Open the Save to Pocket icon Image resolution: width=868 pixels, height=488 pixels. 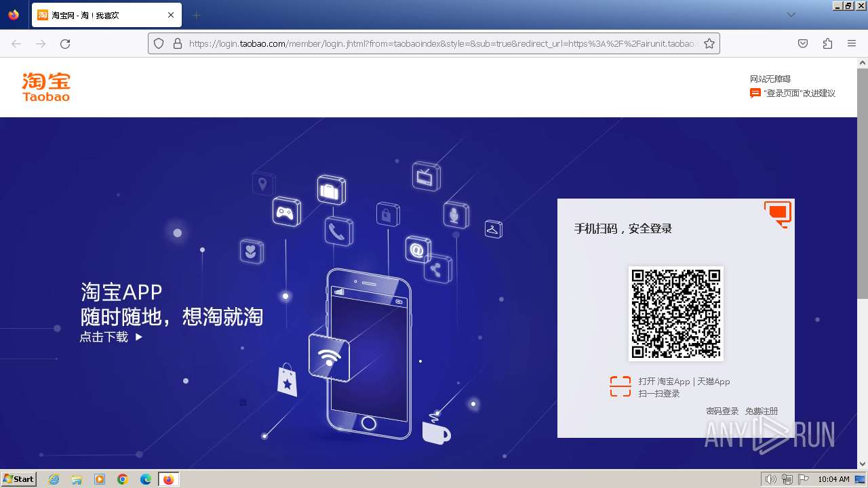click(x=803, y=43)
